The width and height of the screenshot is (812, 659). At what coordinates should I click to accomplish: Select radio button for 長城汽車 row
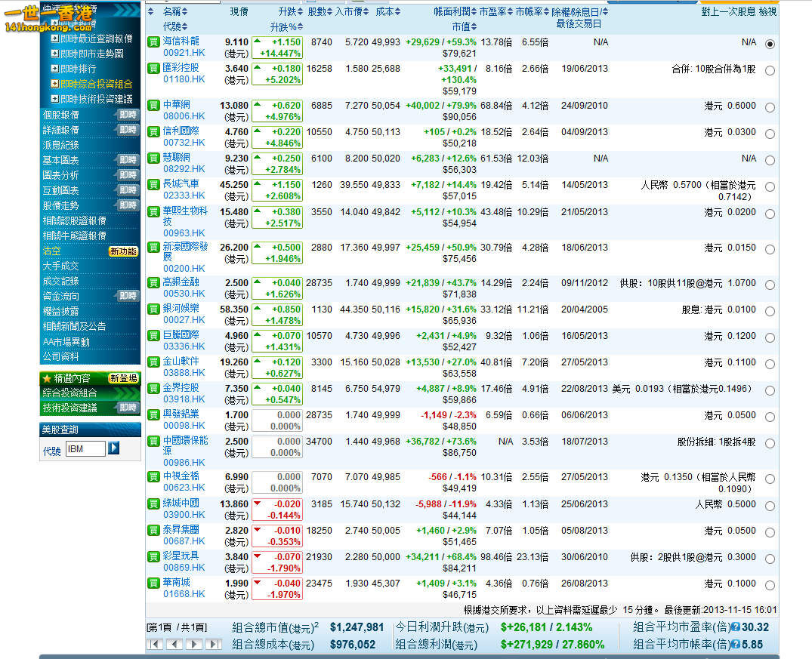point(770,186)
